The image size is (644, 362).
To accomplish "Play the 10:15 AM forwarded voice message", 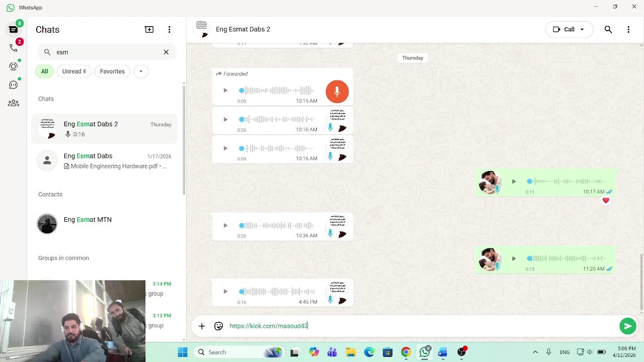I will coord(225,90).
